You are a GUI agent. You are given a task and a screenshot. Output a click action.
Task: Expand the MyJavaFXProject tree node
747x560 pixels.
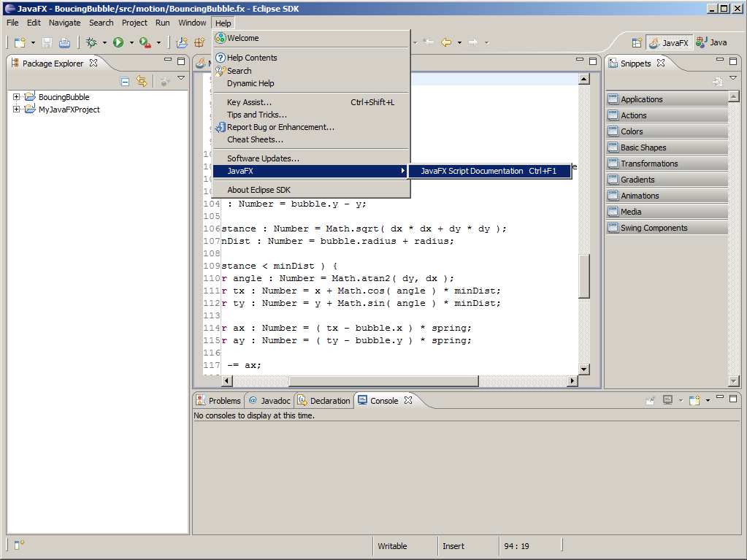(17, 110)
